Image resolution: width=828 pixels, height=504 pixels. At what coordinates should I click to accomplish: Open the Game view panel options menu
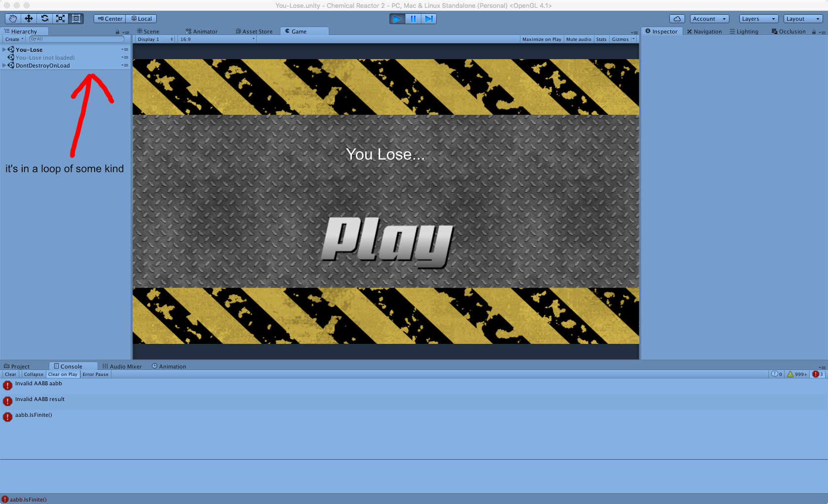[634, 33]
